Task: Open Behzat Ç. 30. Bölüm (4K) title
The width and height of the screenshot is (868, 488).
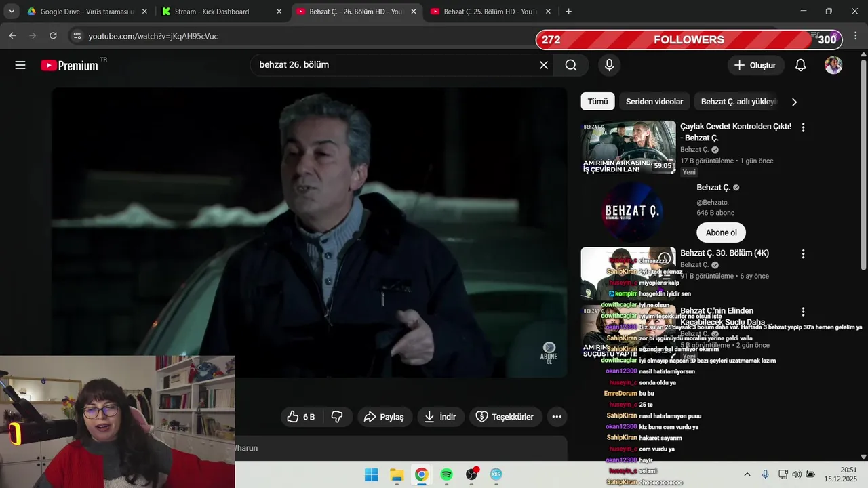Action: tap(724, 253)
